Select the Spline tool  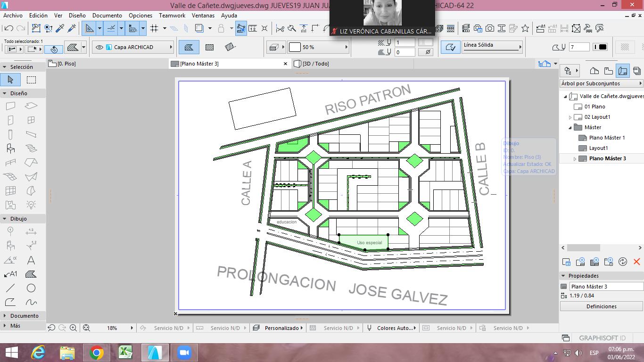coord(31,302)
